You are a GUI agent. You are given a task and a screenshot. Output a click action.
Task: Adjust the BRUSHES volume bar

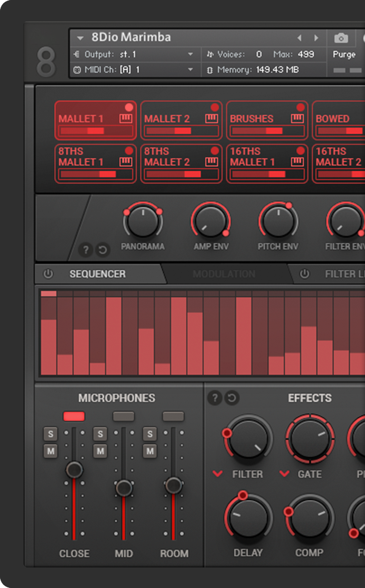(x=267, y=131)
